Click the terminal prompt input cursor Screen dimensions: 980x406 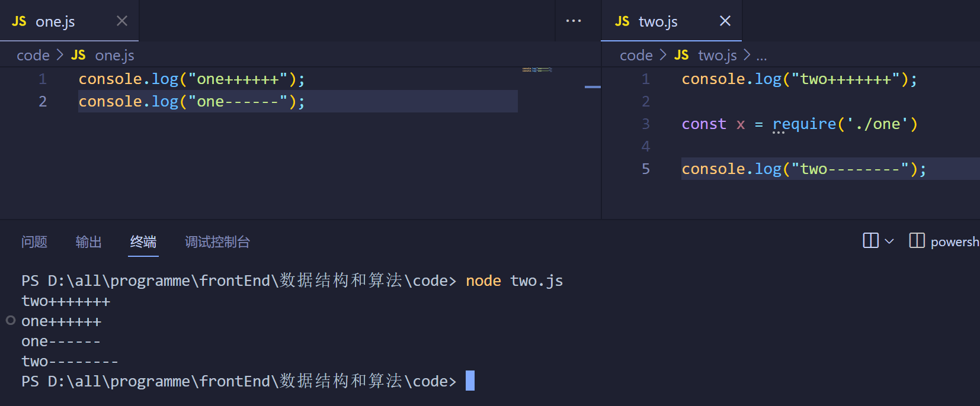click(470, 381)
